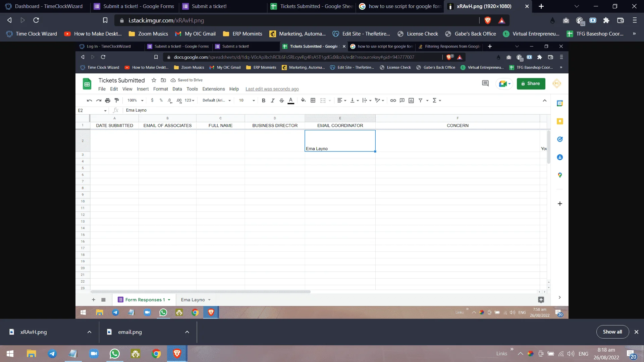Click the Insert comment icon in Sheets toolbar
This screenshot has width=644, height=362.
point(402,101)
